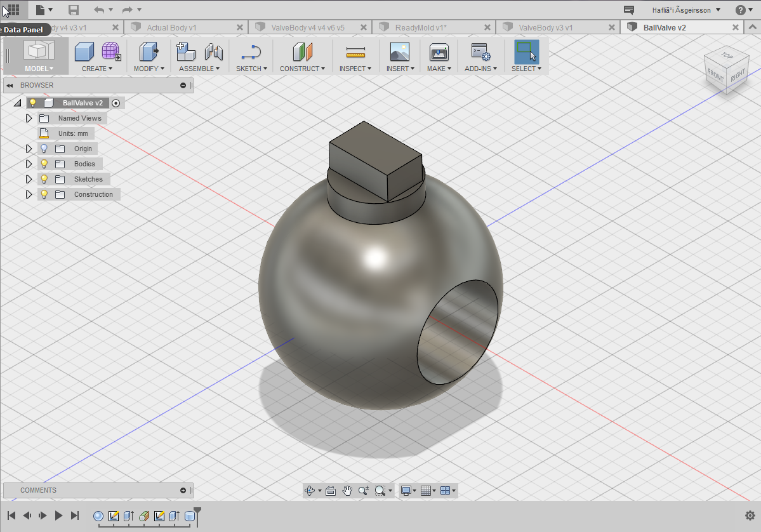761x532 pixels.
Task: Open the notifications comment icon
Action: 628,10
